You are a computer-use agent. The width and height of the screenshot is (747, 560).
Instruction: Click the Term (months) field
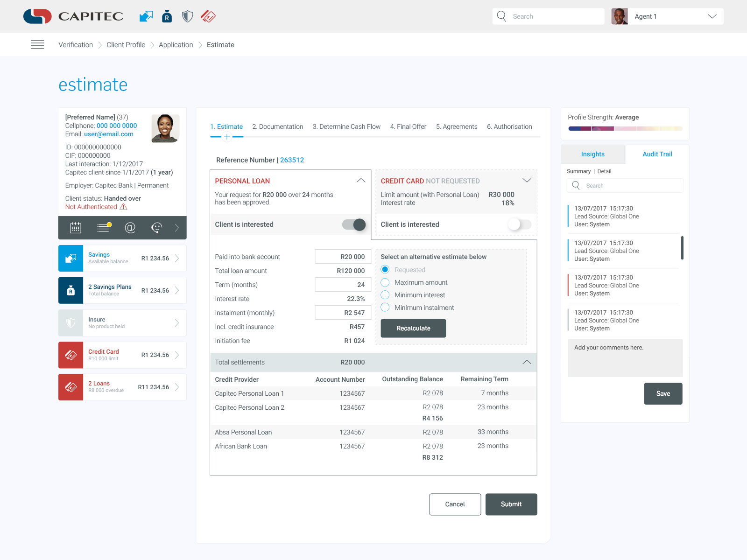343,285
